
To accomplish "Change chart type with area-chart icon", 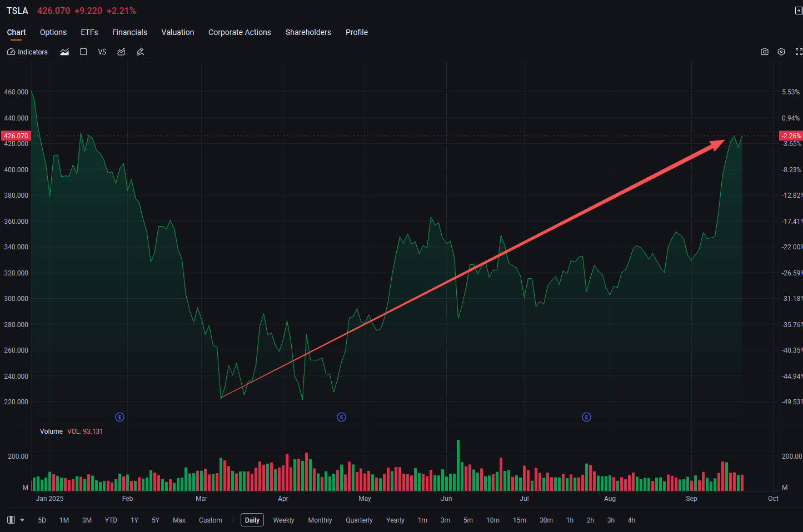I will point(64,52).
